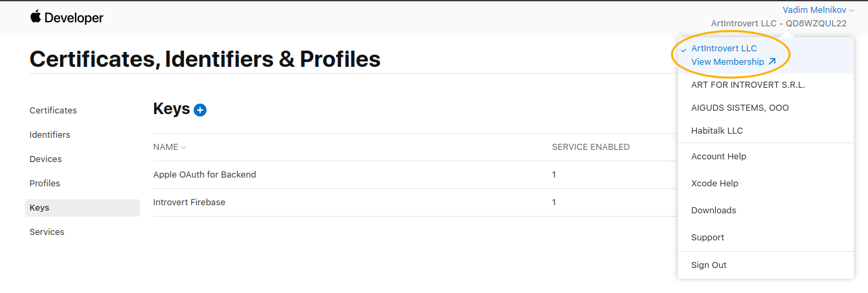Sign Out of the developer account

[708, 265]
